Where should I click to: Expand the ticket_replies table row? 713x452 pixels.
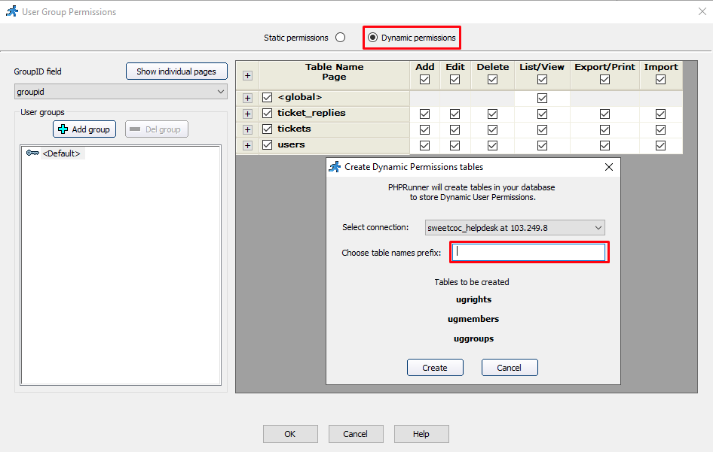[247, 114]
